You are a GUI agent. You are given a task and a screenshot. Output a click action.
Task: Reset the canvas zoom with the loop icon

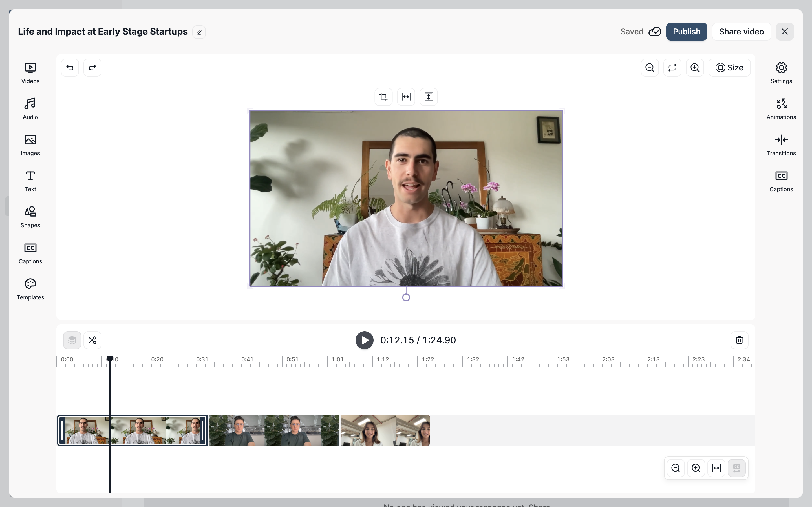point(672,68)
